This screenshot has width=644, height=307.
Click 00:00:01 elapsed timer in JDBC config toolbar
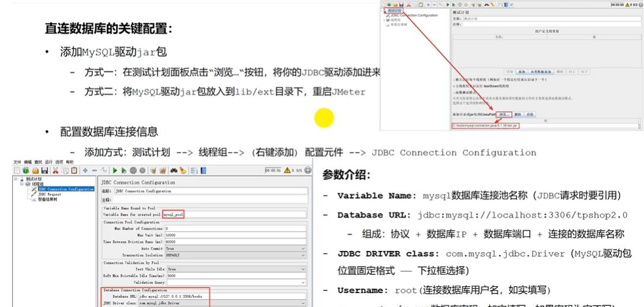click(273, 170)
